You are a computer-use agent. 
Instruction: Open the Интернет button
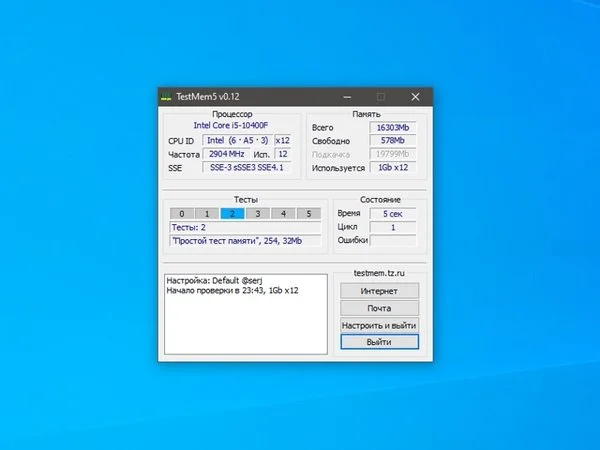tap(379, 291)
